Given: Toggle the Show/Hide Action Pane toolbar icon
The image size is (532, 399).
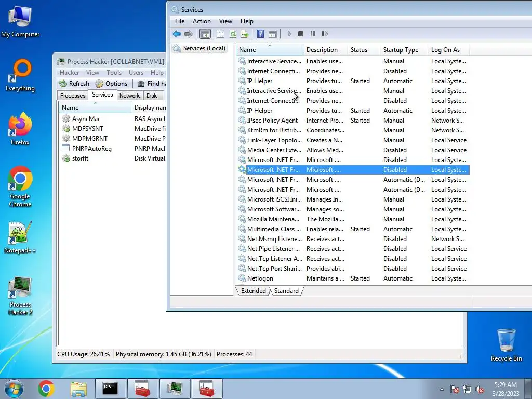Looking at the screenshot, I should (x=273, y=34).
